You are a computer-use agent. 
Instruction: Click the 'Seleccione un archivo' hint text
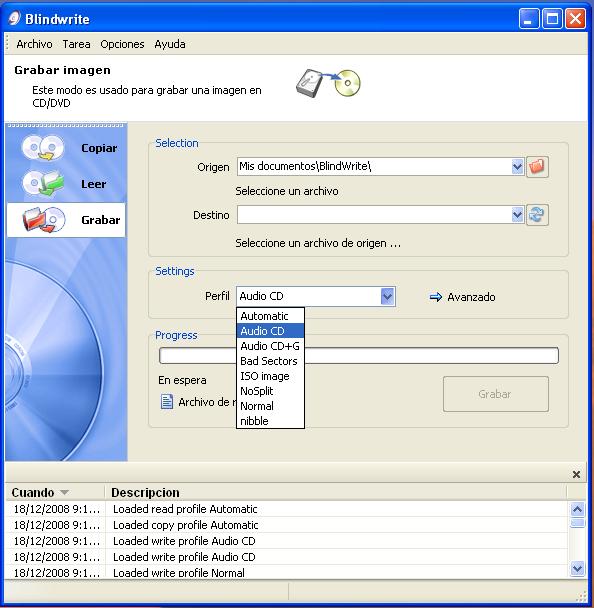tap(287, 191)
